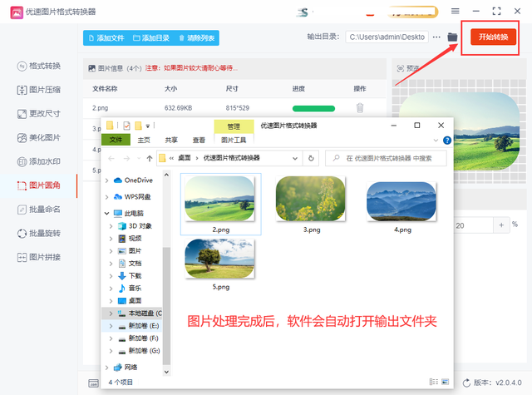Switch to the 查看 ribbon tab

[199, 140]
